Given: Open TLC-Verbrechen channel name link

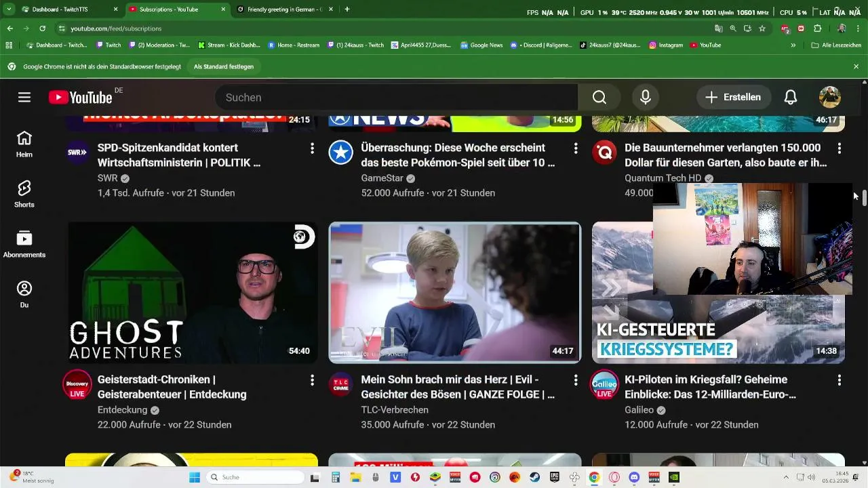Looking at the screenshot, I should point(395,410).
